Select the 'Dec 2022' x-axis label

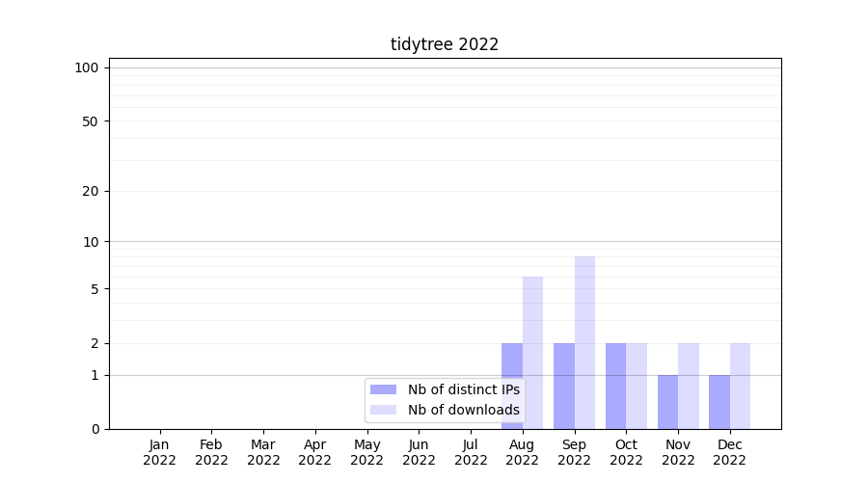(x=729, y=452)
